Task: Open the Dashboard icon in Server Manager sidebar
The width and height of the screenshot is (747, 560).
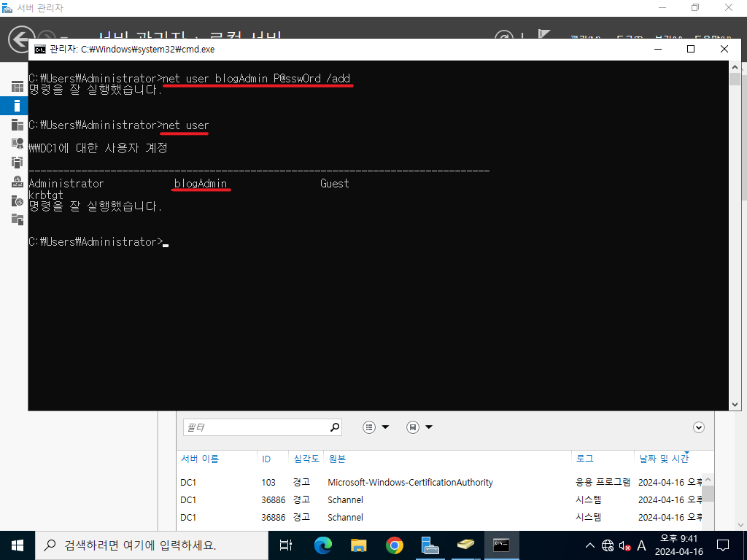Action: [x=18, y=87]
